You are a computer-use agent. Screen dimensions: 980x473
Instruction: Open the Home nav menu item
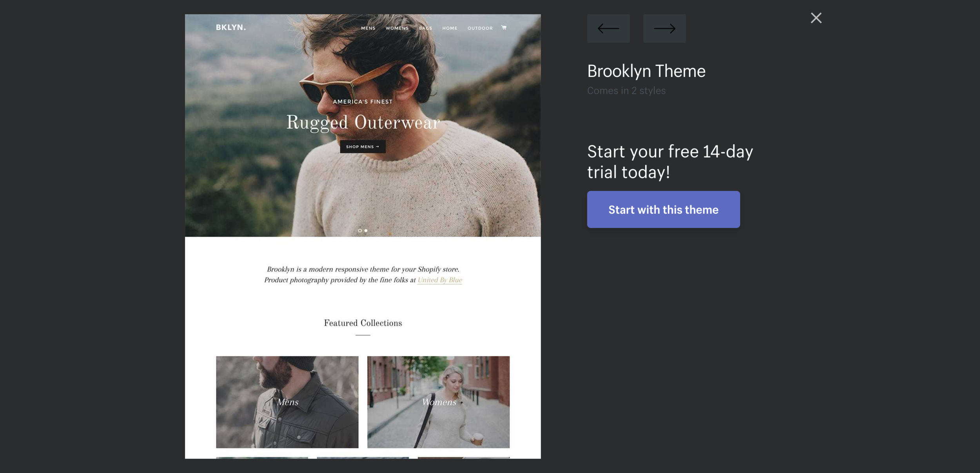click(450, 28)
